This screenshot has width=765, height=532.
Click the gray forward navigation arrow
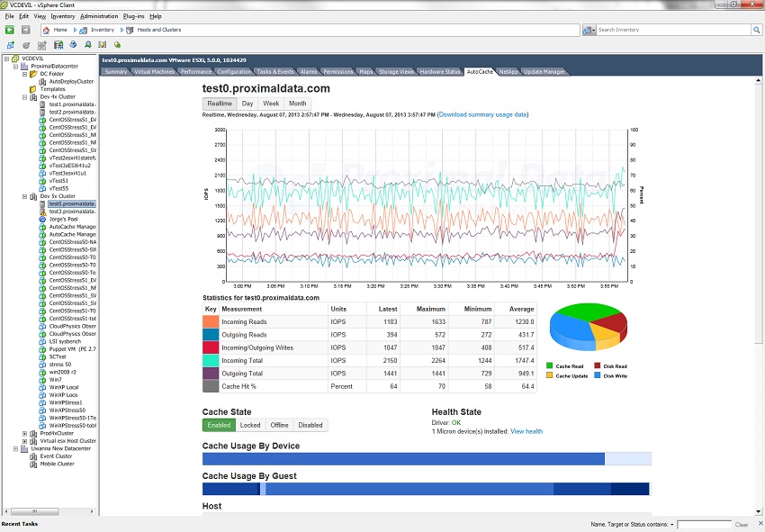pos(26,30)
